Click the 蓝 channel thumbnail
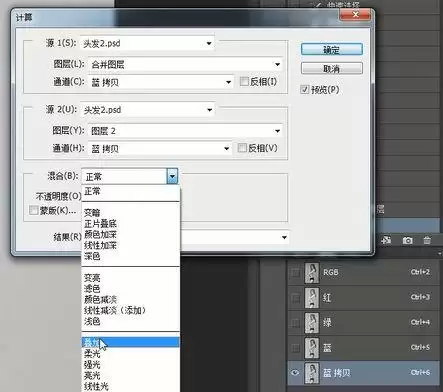The width and height of the screenshot is (443, 392). (312, 348)
